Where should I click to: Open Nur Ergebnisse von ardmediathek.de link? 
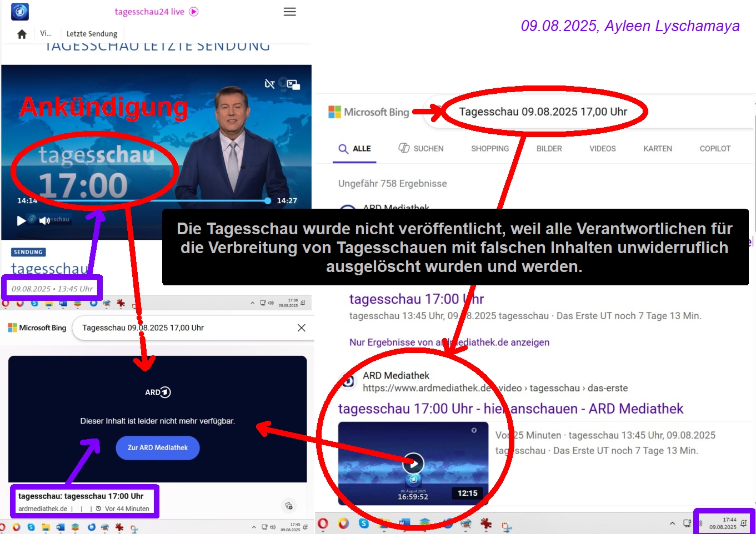tap(449, 342)
